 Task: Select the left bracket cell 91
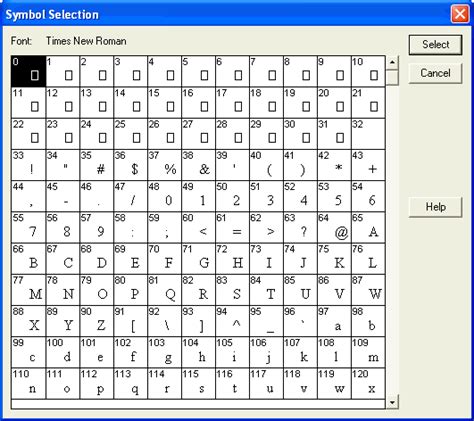pyautogui.click(x=131, y=321)
